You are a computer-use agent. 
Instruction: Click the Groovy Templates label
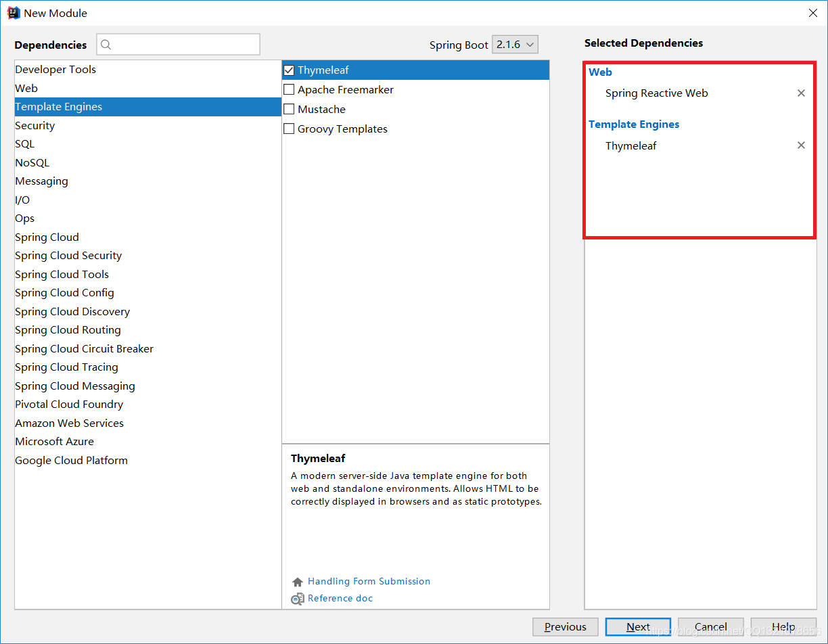click(342, 129)
